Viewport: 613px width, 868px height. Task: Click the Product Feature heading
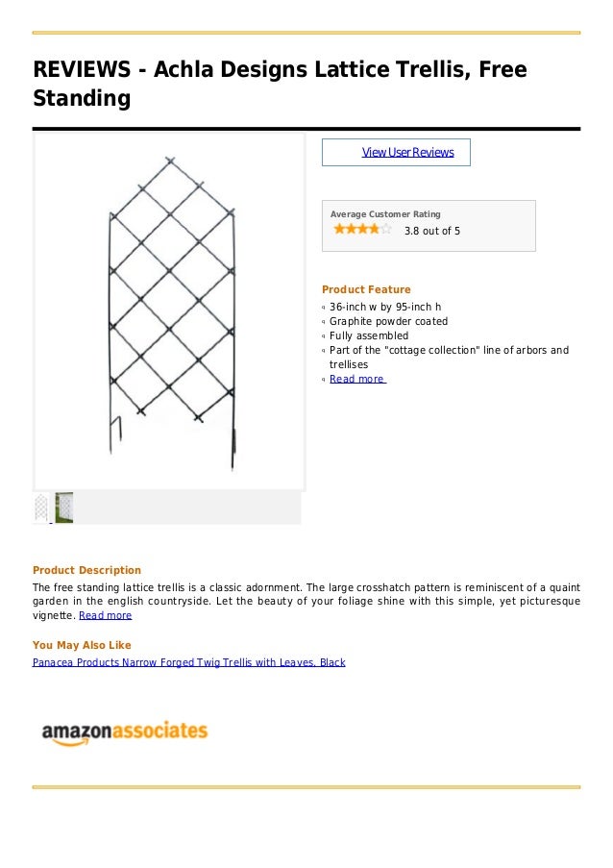click(366, 289)
